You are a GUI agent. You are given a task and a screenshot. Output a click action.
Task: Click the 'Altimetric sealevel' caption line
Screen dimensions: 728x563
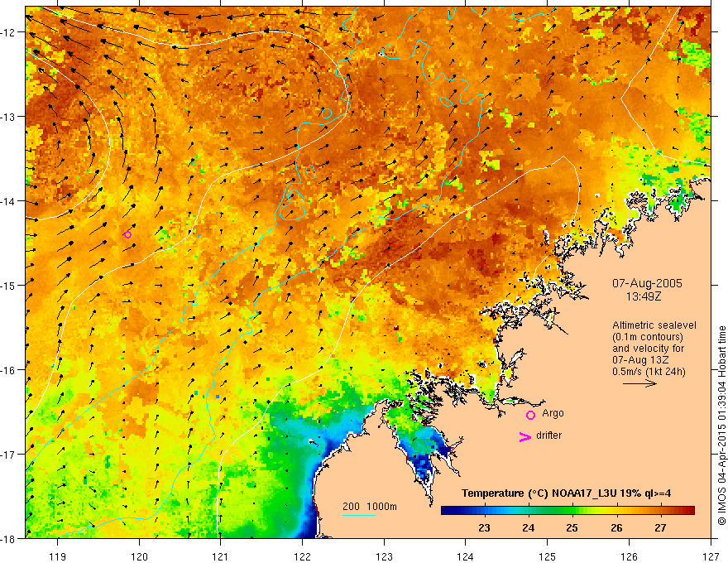(654, 325)
